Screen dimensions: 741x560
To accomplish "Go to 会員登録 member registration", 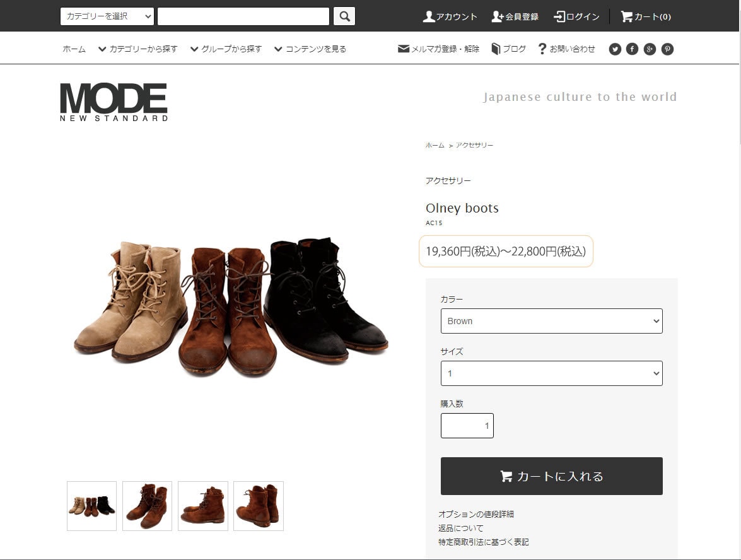I will (515, 17).
